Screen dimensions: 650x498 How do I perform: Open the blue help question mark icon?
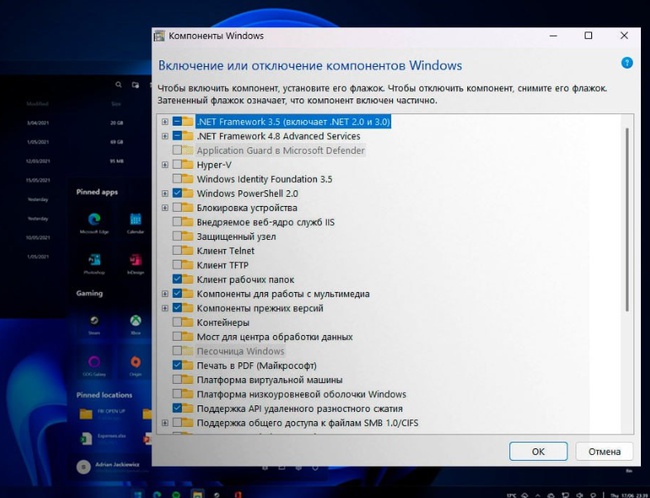tap(627, 63)
